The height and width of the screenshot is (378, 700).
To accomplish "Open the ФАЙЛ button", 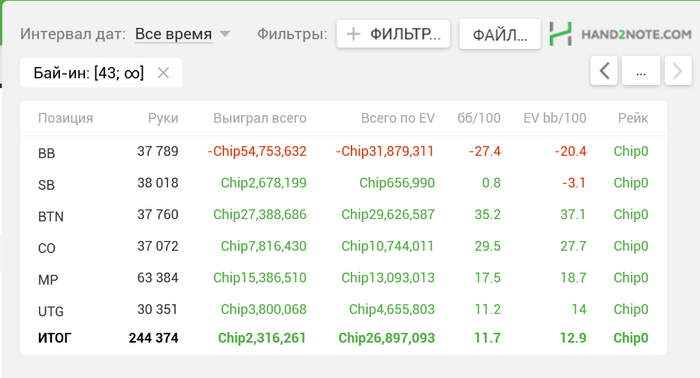I will click(500, 34).
